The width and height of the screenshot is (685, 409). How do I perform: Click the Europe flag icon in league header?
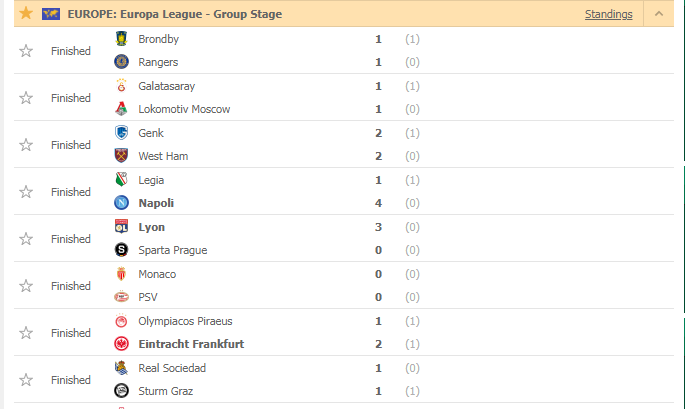click(51, 14)
